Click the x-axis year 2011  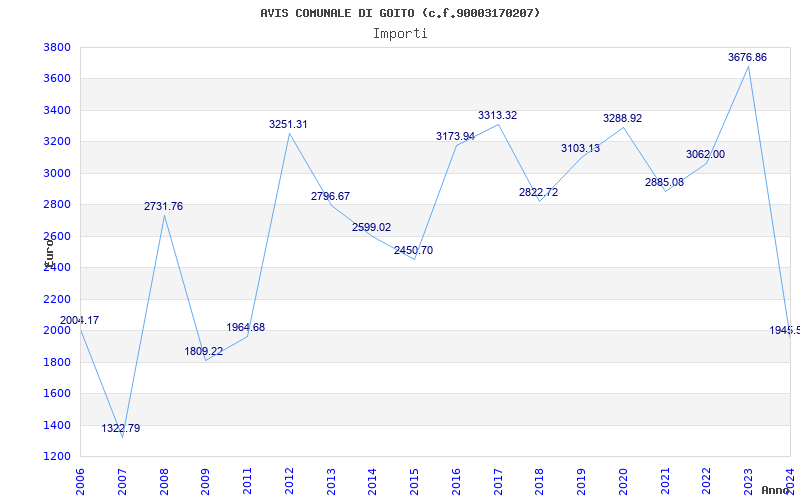tap(247, 482)
